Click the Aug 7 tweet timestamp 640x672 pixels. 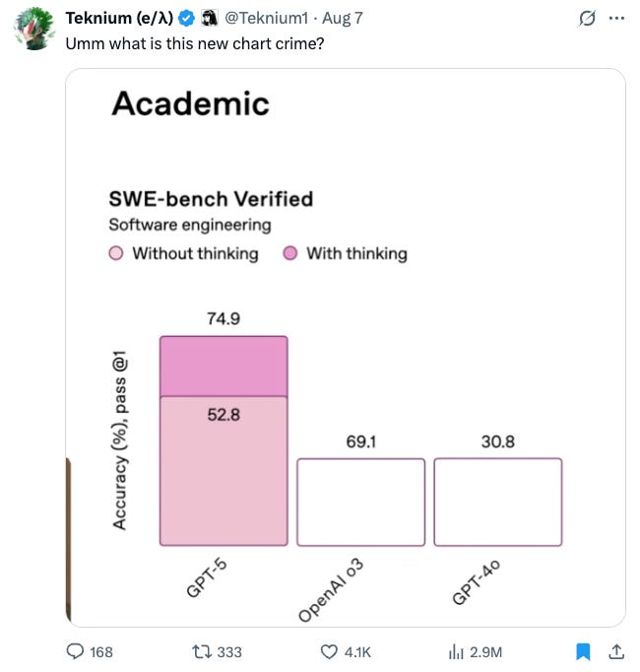(x=342, y=18)
